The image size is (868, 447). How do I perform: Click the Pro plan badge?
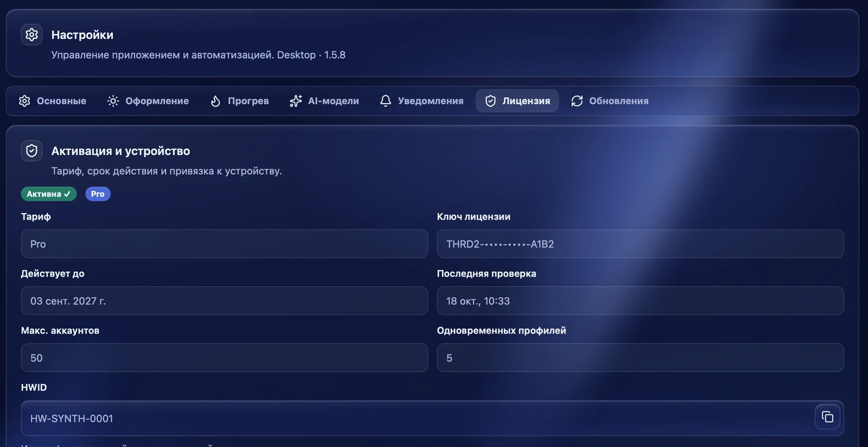tap(98, 194)
